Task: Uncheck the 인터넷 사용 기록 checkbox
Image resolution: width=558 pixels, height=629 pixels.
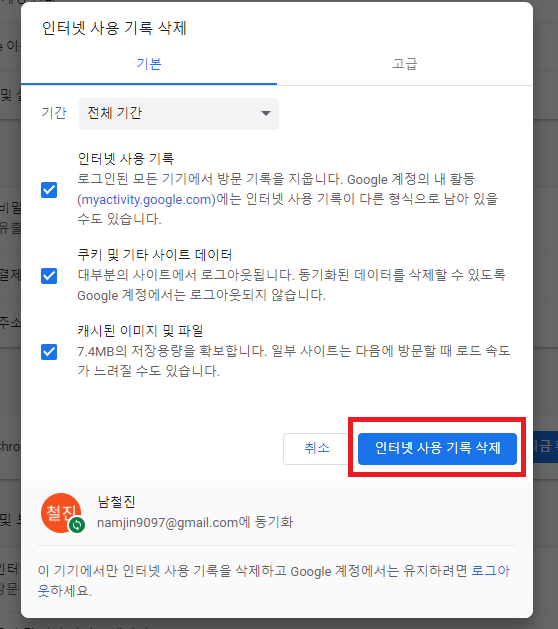Action: coord(49,190)
